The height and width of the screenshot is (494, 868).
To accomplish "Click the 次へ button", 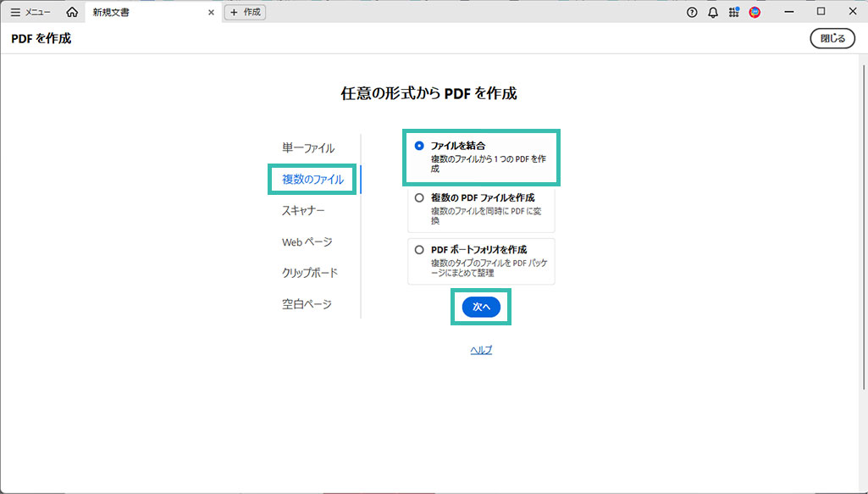I will pyautogui.click(x=481, y=307).
